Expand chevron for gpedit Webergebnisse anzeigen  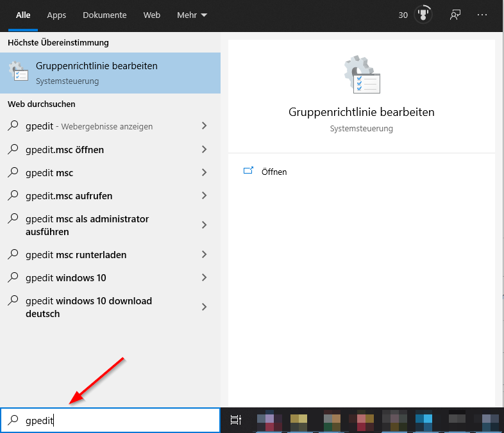[204, 126]
